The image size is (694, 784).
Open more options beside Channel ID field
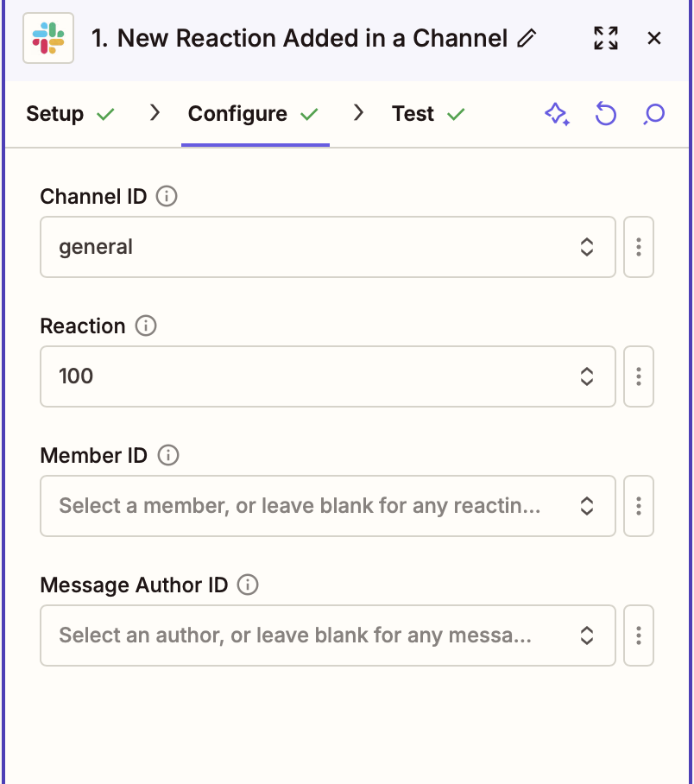(x=639, y=247)
